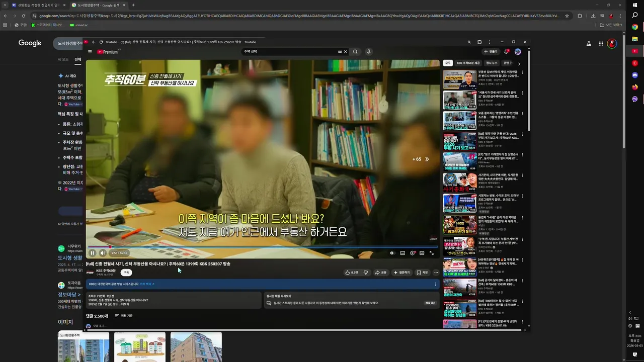Open 부동산 담보신탁 recommended video thumbnail

tap(459, 79)
